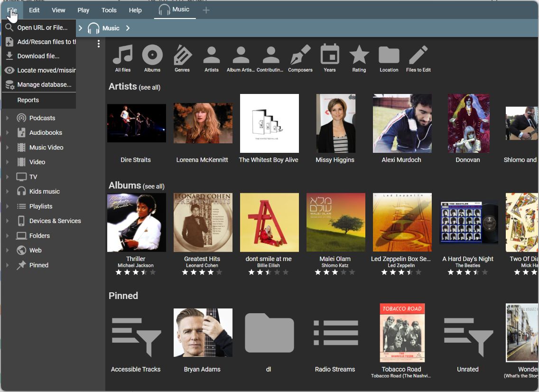
Task: Open the Greatest Hits album cover
Action: (x=203, y=222)
